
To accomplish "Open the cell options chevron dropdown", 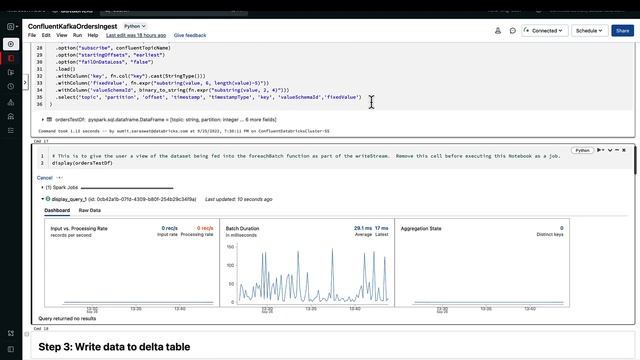I will coord(610,150).
